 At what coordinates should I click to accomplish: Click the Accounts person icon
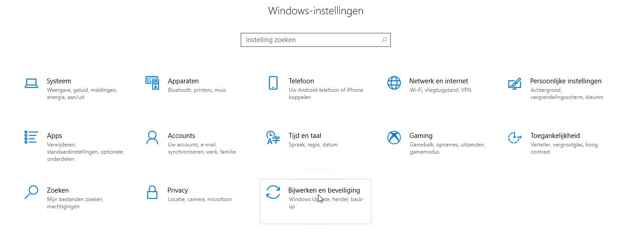tap(152, 137)
